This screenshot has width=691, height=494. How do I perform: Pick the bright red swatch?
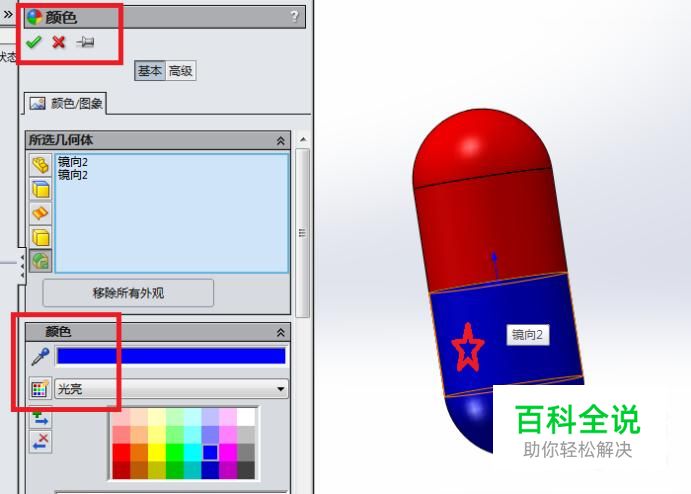[x=121, y=452]
